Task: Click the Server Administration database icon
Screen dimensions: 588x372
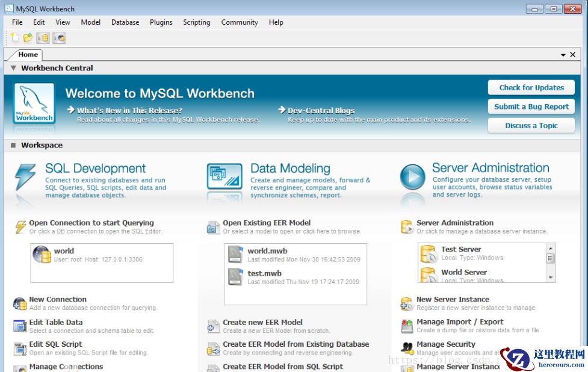Action: (x=407, y=227)
